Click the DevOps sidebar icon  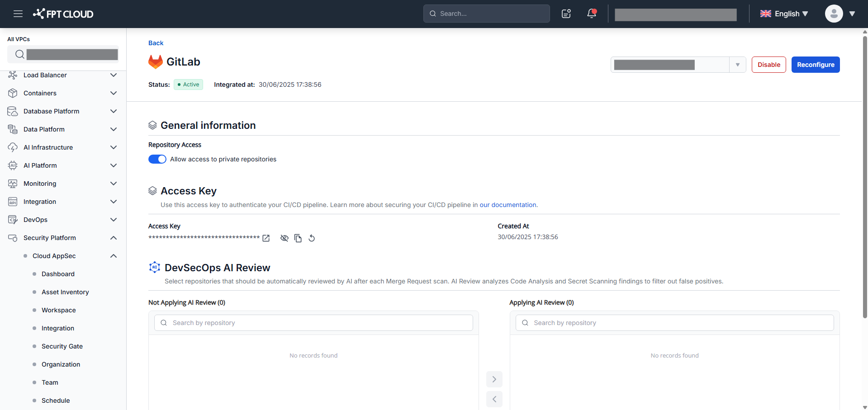13,220
